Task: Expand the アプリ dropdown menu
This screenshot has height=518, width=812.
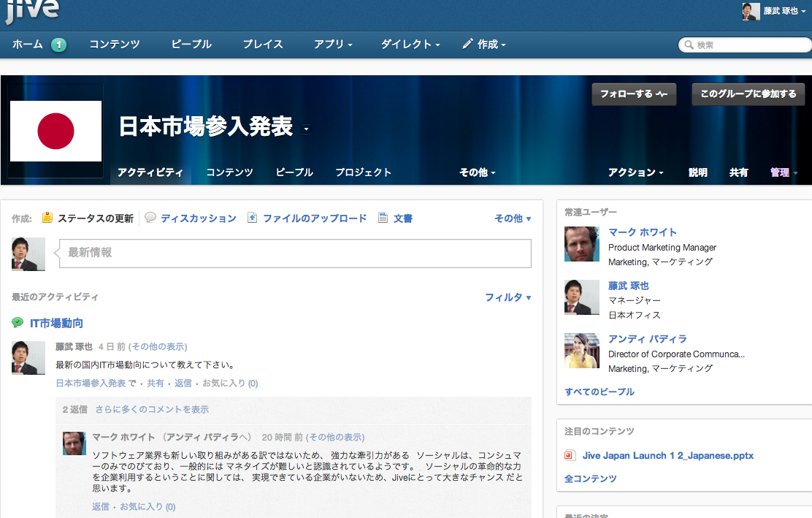Action: pyautogui.click(x=333, y=45)
